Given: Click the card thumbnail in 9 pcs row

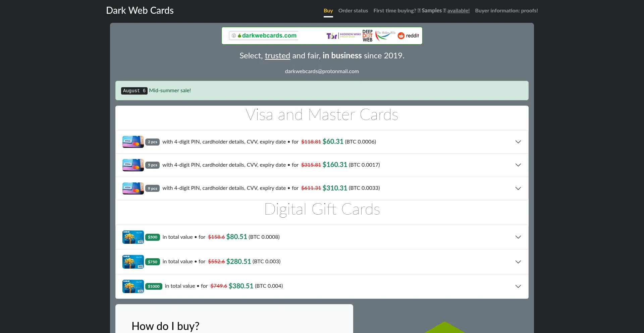Looking at the screenshot, I should [133, 188].
